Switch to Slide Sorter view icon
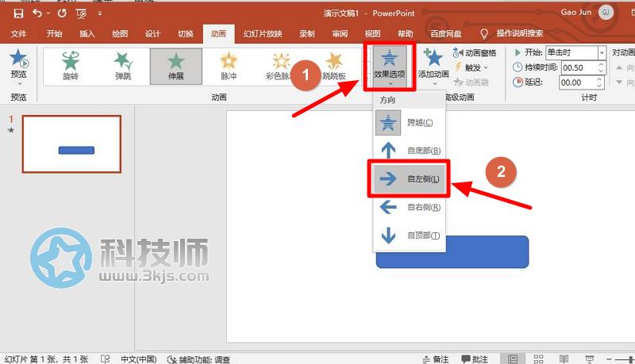The width and height of the screenshot is (635, 364). point(539,358)
